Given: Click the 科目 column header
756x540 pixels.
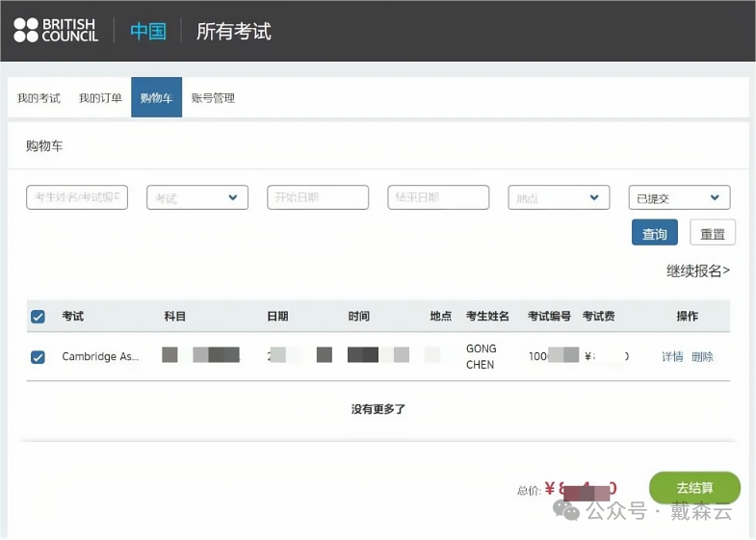Looking at the screenshot, I should (x=175, y=316).
